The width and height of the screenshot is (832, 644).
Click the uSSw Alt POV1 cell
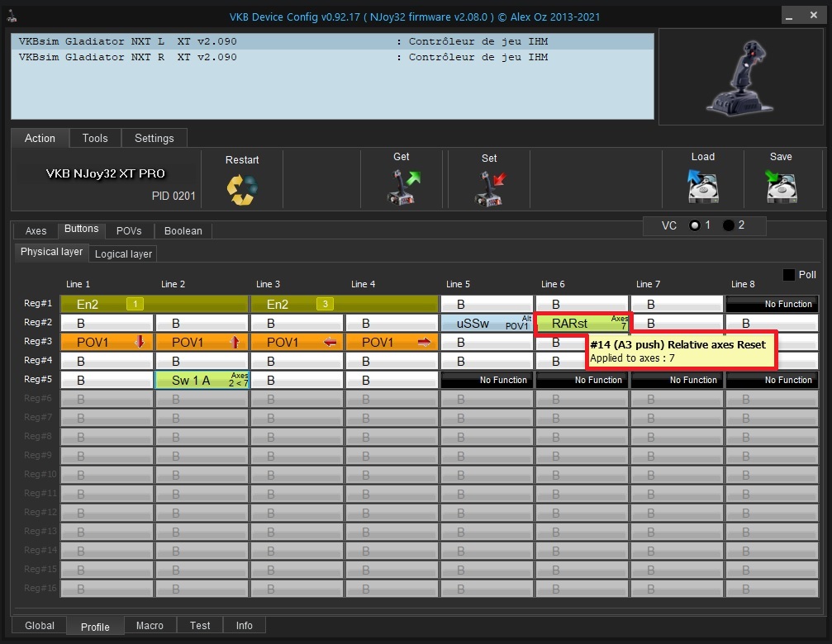[487, 323]
